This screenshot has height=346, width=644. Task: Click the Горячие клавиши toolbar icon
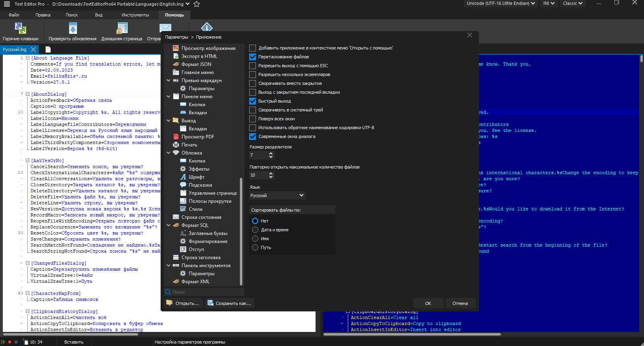20,28
